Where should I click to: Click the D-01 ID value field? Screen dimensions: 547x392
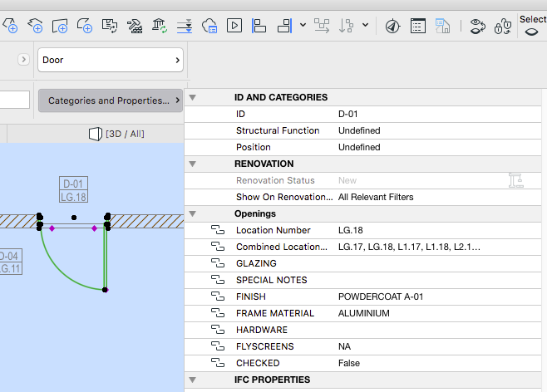coord(348,114)
